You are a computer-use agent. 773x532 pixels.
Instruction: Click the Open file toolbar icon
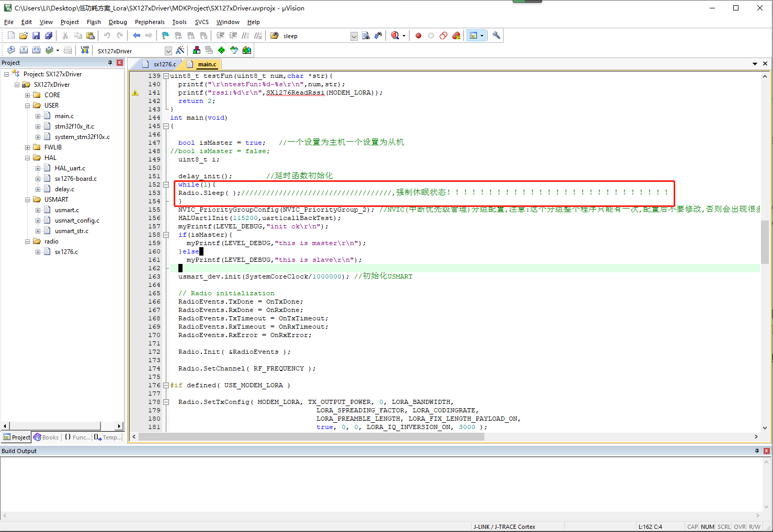pyautogui.click(x=24, y=36)
